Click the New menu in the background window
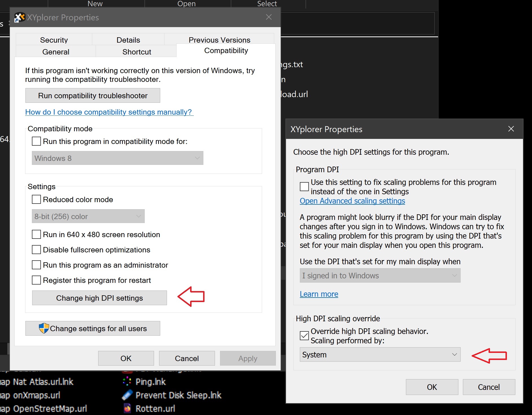 tap(95, 4)
